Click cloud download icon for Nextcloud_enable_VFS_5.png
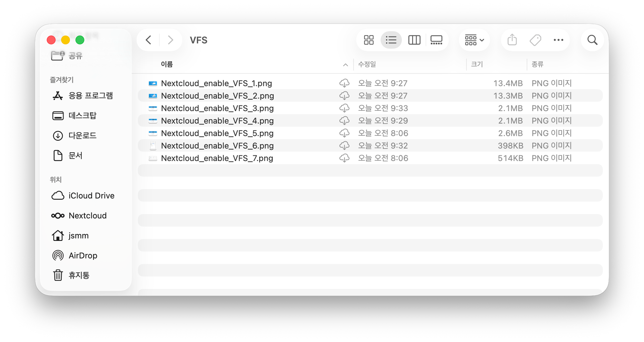The height and width of the screenshot is (342, 644). coord(344,133)
